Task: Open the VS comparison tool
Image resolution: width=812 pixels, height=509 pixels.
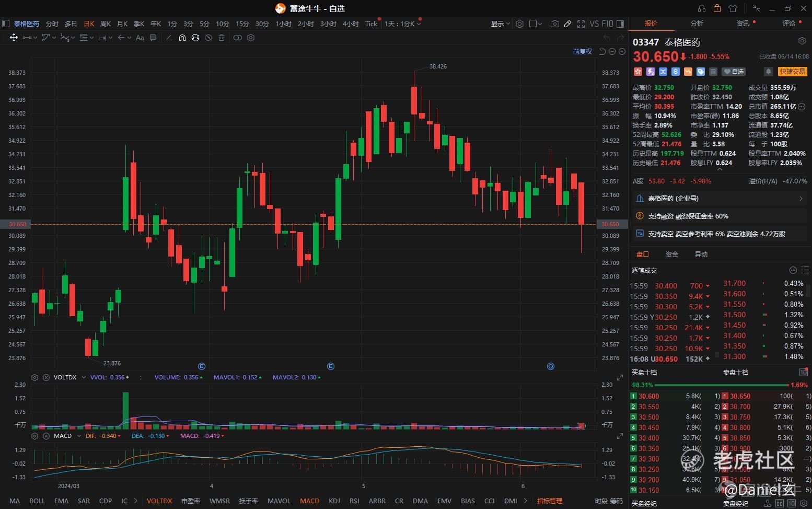Action: tap(594, 24)
